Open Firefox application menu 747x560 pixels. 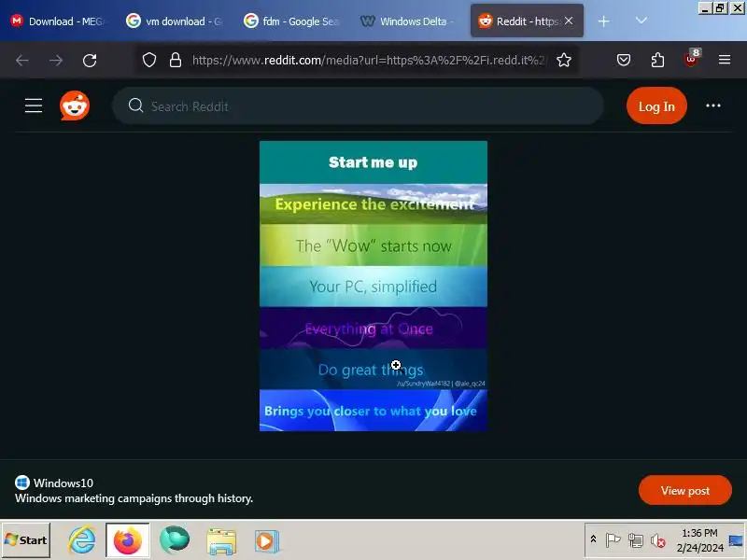coord(725,60)
